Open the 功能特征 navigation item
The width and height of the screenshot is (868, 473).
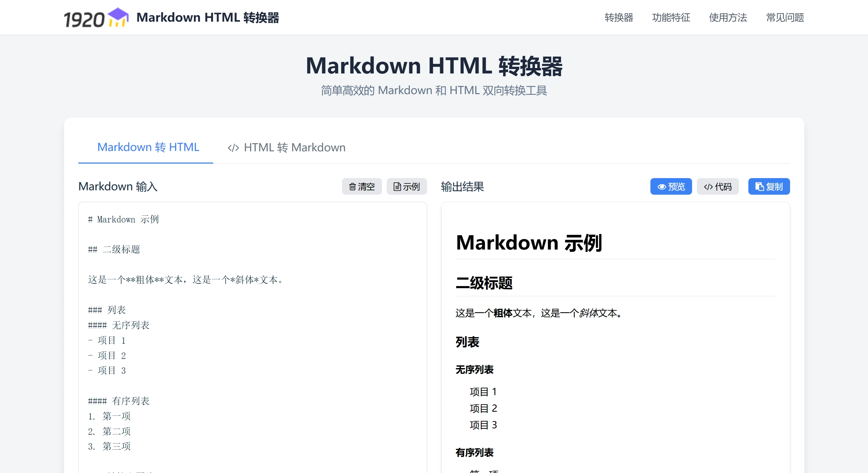671,17
